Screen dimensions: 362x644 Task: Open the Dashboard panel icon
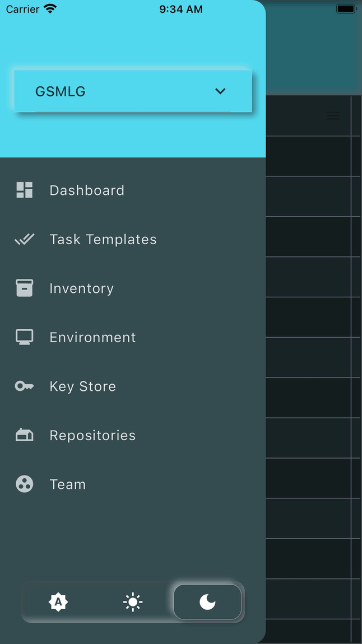click(x=24, y=190)
